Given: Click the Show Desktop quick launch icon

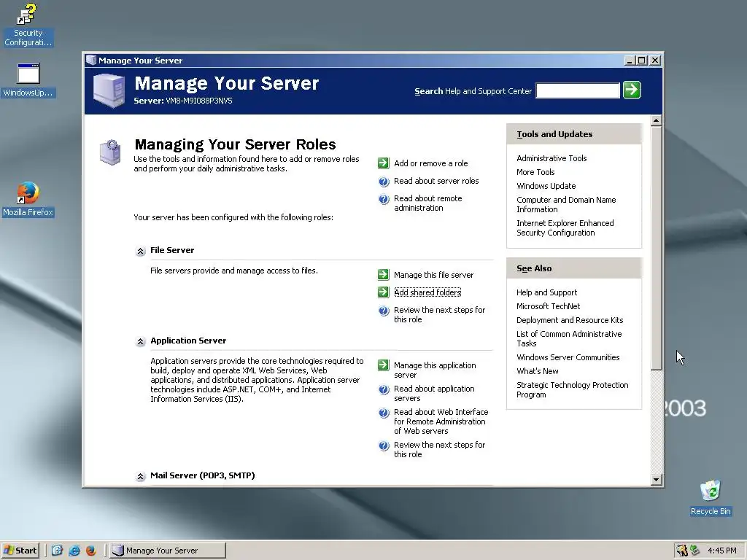Looking at the screenshot, I should pos(57,551).
